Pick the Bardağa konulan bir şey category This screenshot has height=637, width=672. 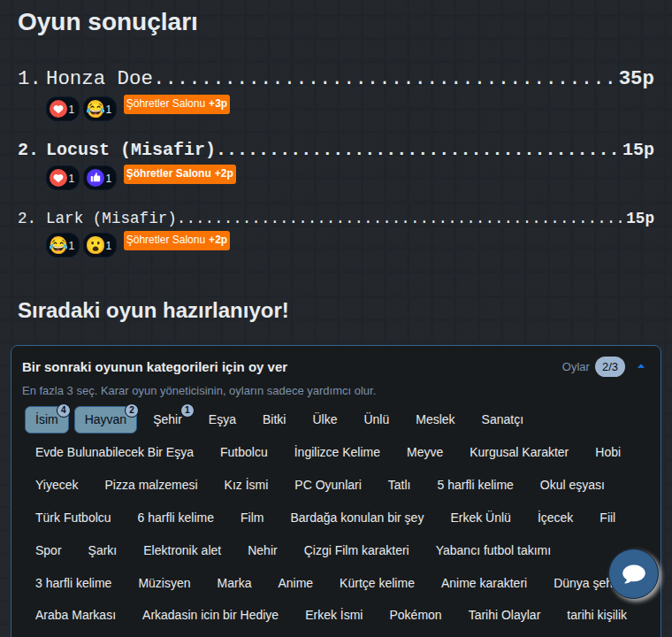coord(357,518)
